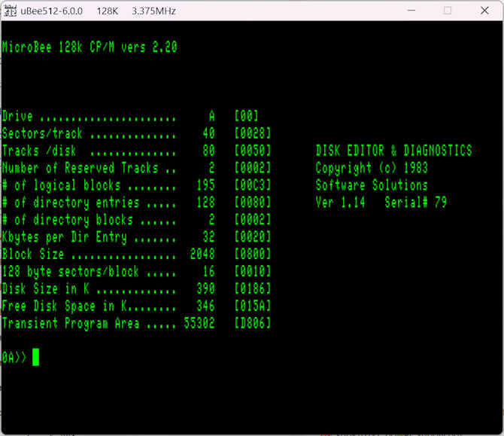
Task: Click the 0A>> command prompt text
Action: (x=14, y=358)
